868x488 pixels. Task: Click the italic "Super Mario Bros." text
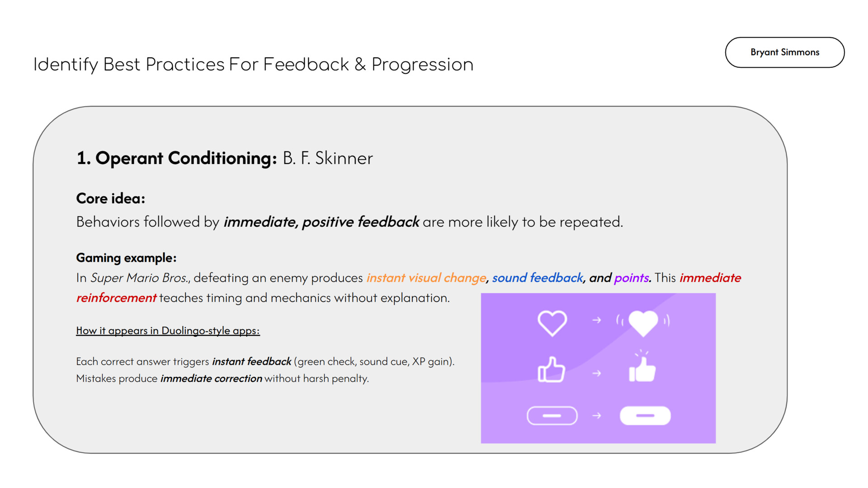140,278
